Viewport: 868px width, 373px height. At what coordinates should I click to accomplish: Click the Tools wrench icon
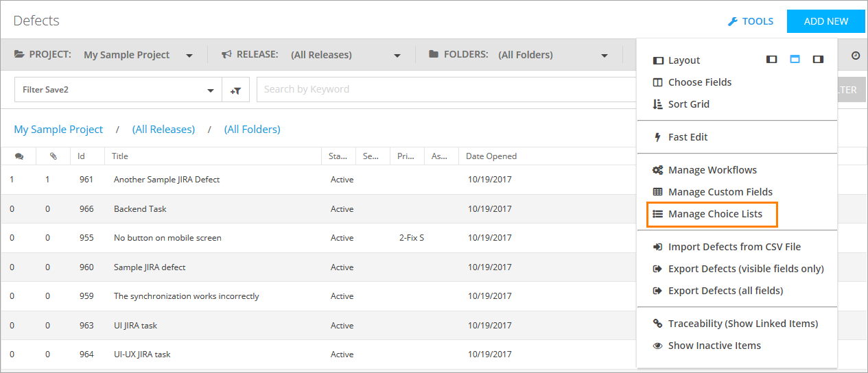(732, 21)
